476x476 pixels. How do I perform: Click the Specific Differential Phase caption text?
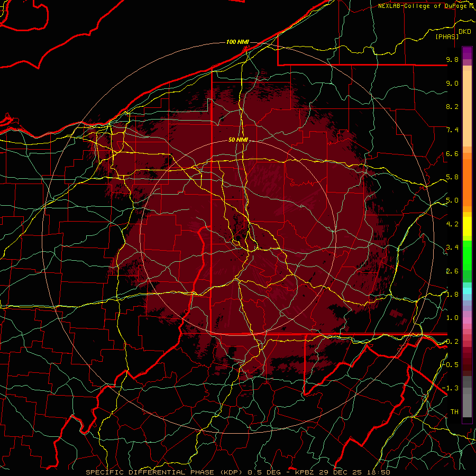tap(239, 472)
